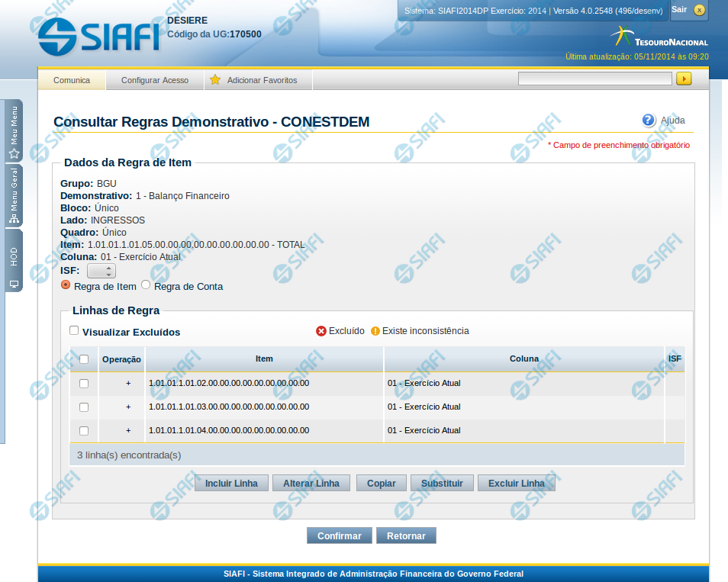Open the Comunica menu

coord(72,80)
